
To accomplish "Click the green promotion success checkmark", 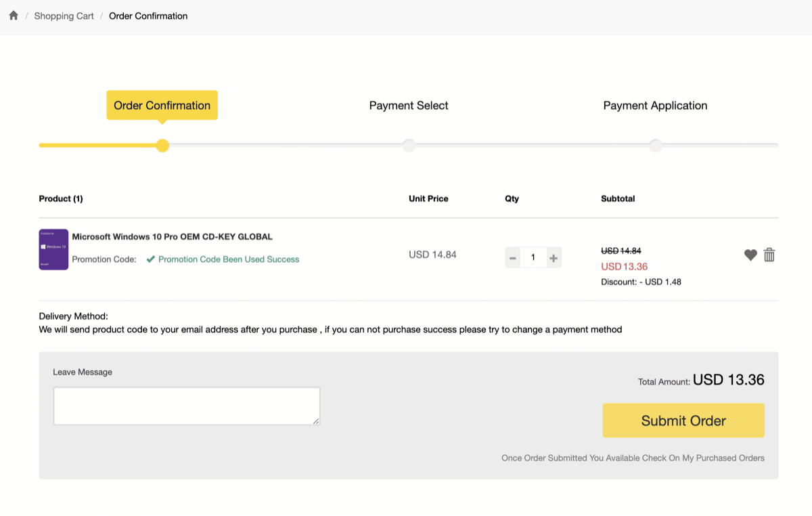I will [x=151, y=259].
